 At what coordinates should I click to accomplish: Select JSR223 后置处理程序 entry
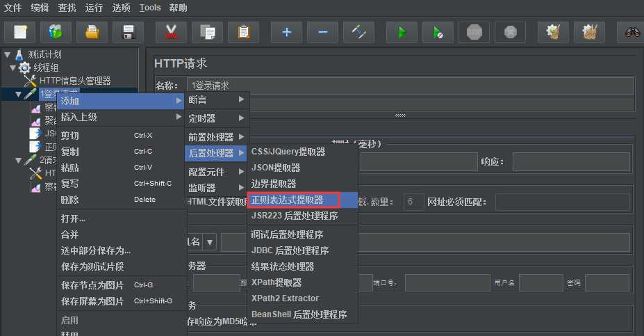coord(303,216)
